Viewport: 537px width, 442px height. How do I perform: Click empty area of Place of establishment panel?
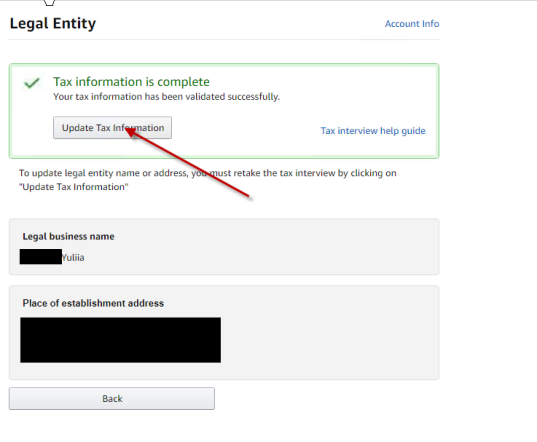click(325, 339)
